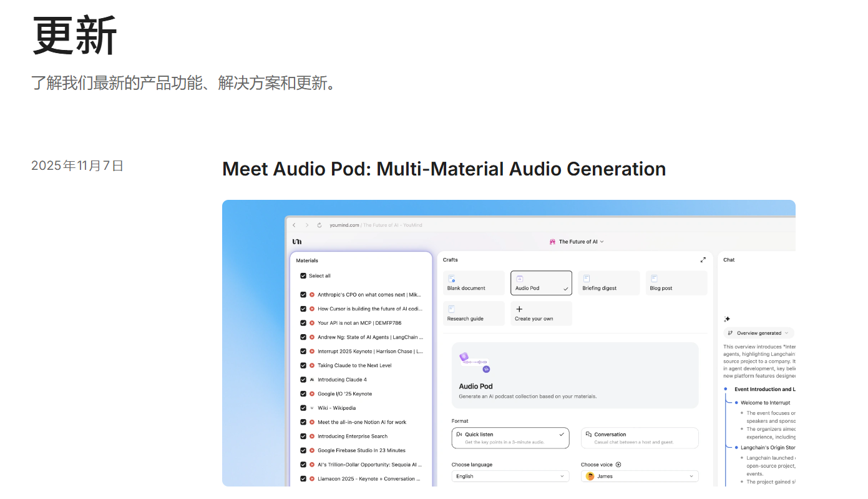
Task: Uncheck the Meet the all-in-one Notion AI checkbox
Action: (303, 422)
